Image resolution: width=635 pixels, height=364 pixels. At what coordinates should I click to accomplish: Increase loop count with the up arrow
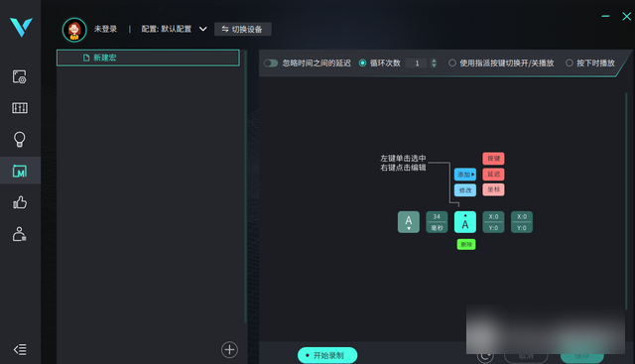click(434, 61)
